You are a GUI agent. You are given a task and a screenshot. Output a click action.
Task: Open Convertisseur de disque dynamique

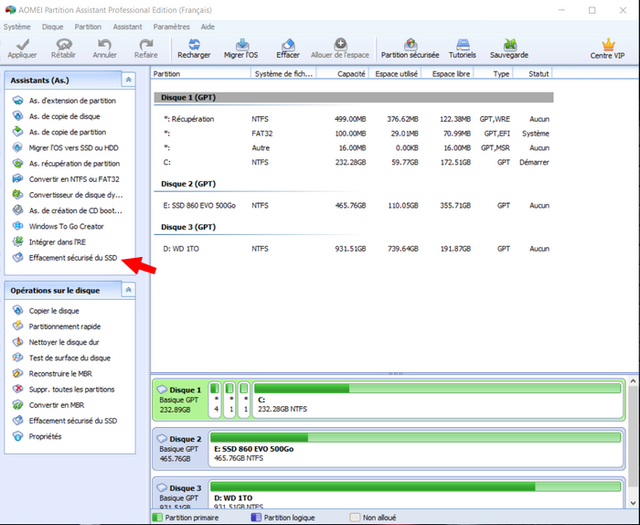[76, 195]
